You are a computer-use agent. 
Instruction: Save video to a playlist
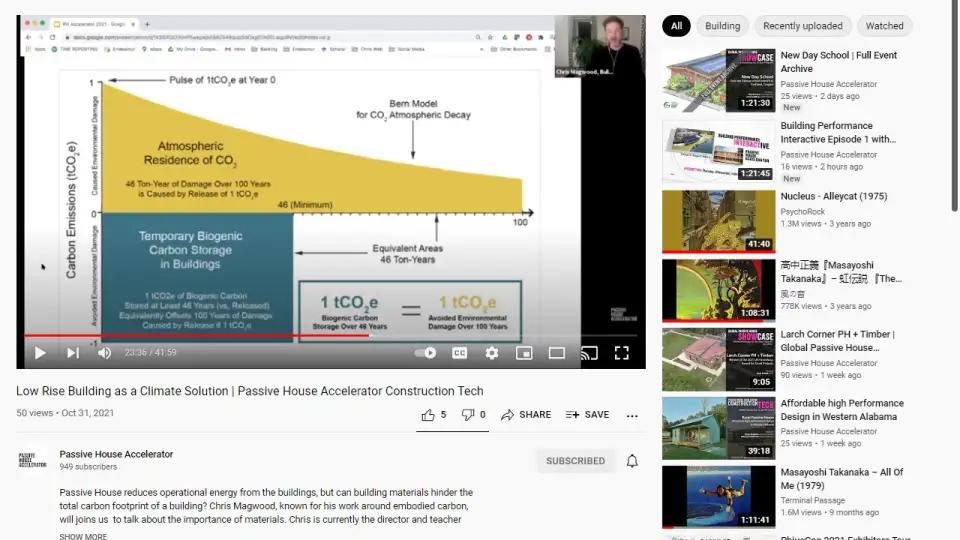(587, 415)
